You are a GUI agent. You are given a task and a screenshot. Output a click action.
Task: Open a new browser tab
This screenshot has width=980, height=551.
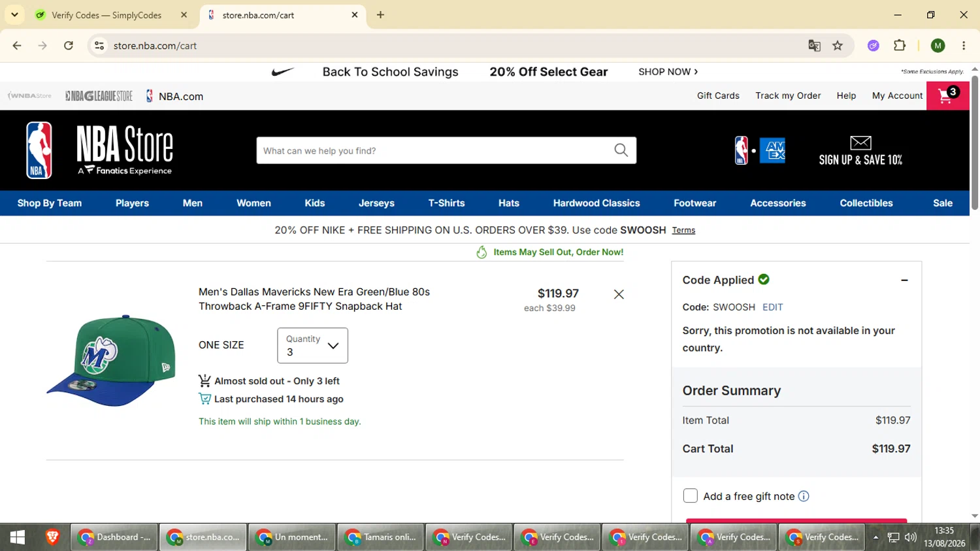380,15
